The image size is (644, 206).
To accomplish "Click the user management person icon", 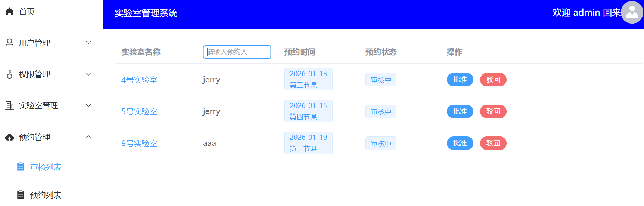I will click(10, 43).
